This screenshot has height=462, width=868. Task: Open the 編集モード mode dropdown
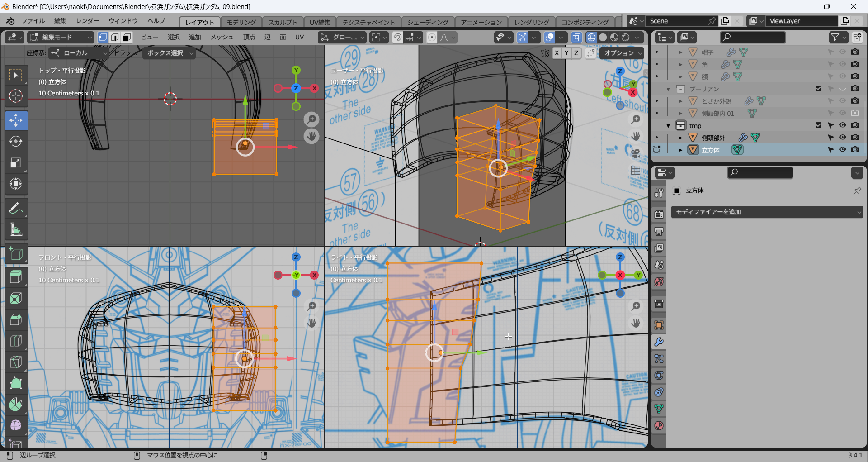coord(61,37)
